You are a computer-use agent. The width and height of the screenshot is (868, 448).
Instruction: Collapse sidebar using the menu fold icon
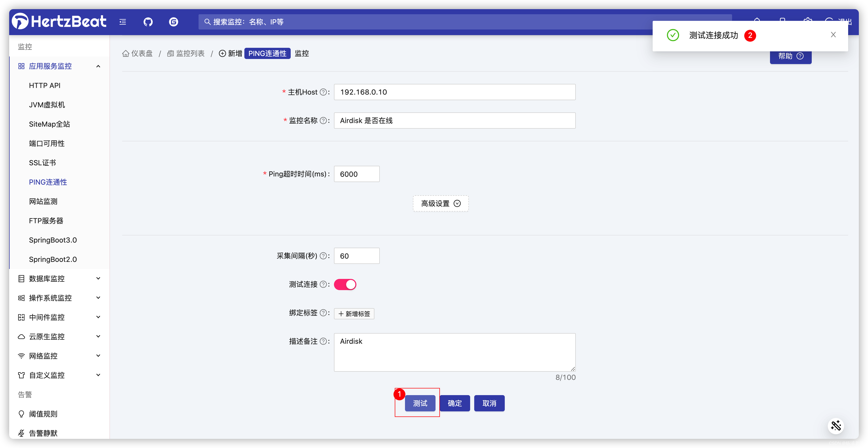pos(123,22)
